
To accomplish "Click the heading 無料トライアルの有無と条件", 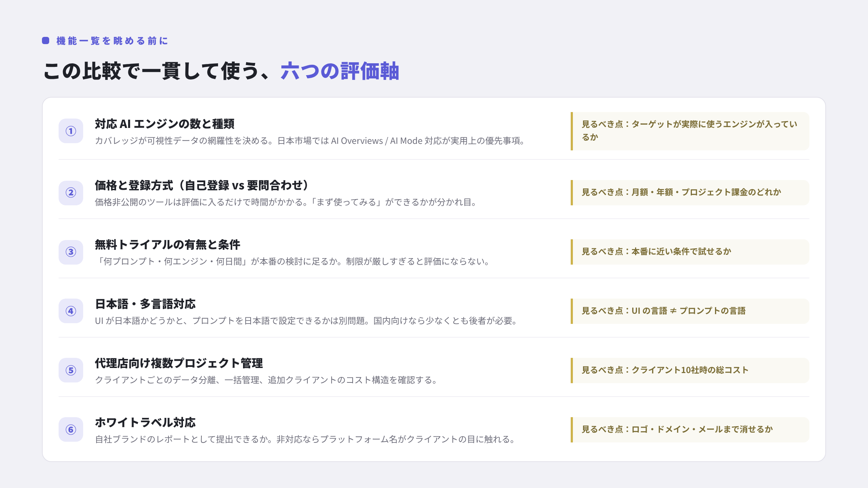I will (167, 245).
